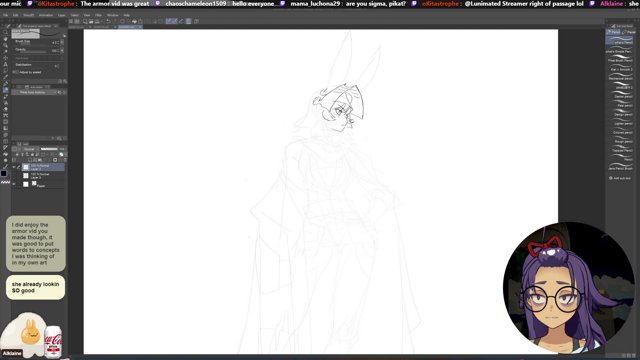640x360 pixels.
Task: Select the Hand move tool
Action: pos(5,38)
